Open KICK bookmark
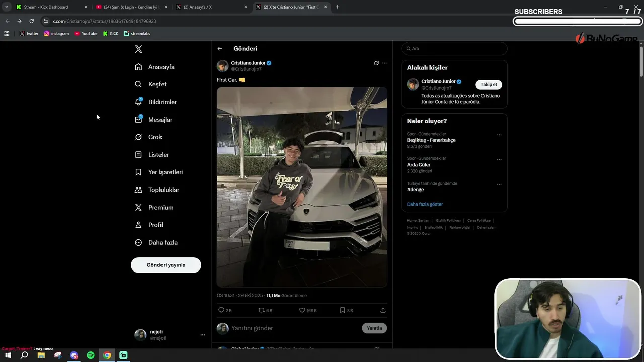The height and width of the screenshot is (362, 644). 111,34
